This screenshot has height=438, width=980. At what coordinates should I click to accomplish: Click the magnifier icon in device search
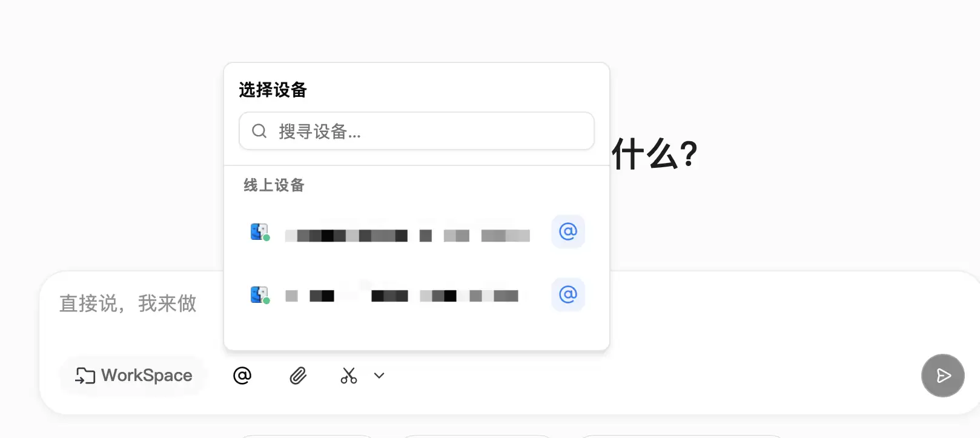259,131
